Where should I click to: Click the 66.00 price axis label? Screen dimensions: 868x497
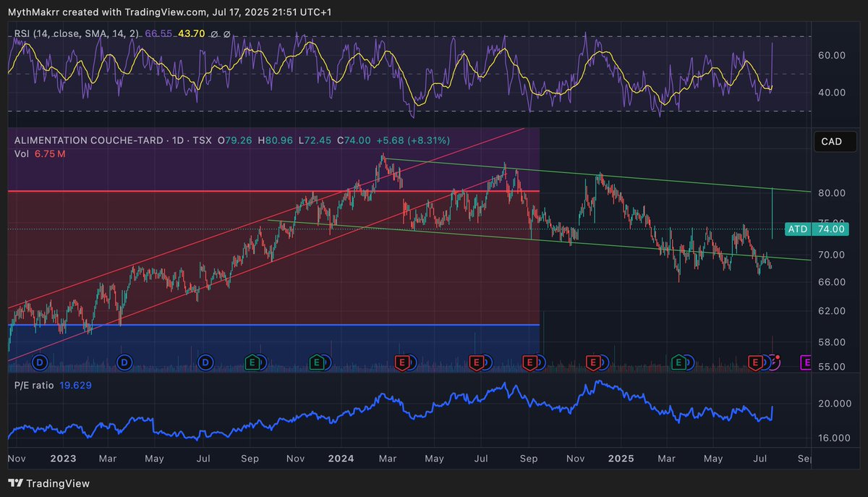coord(833,281)
